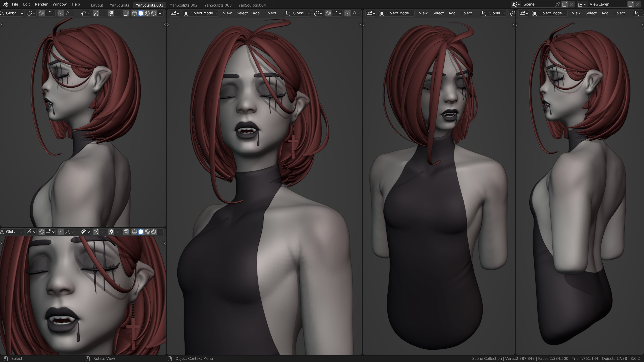Enable rendered shading in the bottom-left viewport

click(x=154, y=232)
